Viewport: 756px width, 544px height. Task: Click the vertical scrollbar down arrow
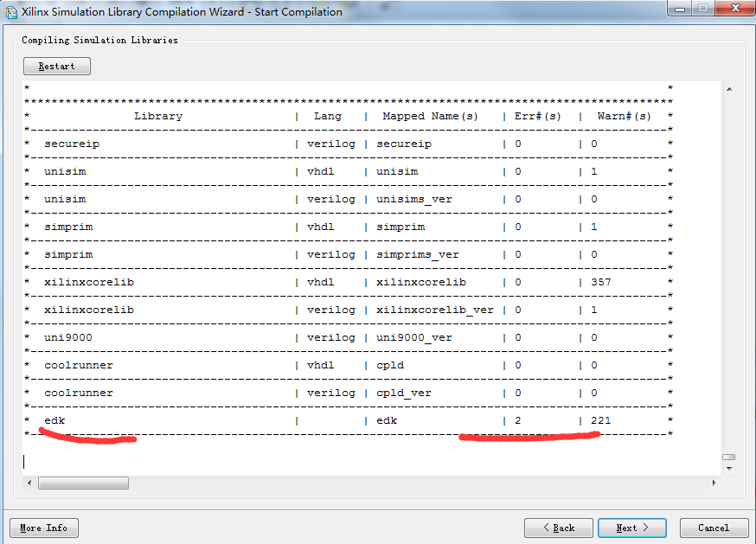pos(729,468)
